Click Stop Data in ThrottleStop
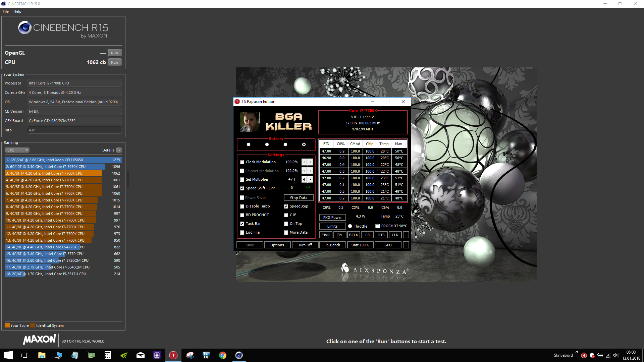This screenshot has height=362, width=644. coord(299,198)
